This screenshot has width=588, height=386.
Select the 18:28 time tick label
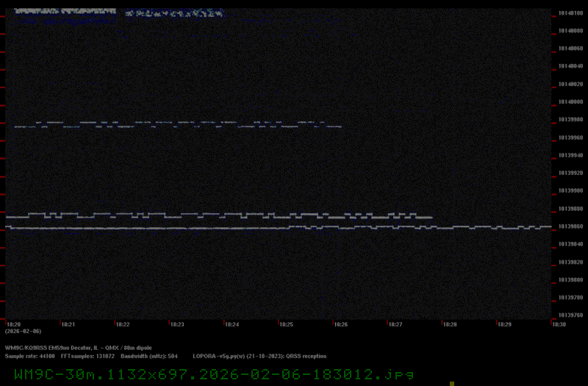pyautogui.click(x=450, y=324)
